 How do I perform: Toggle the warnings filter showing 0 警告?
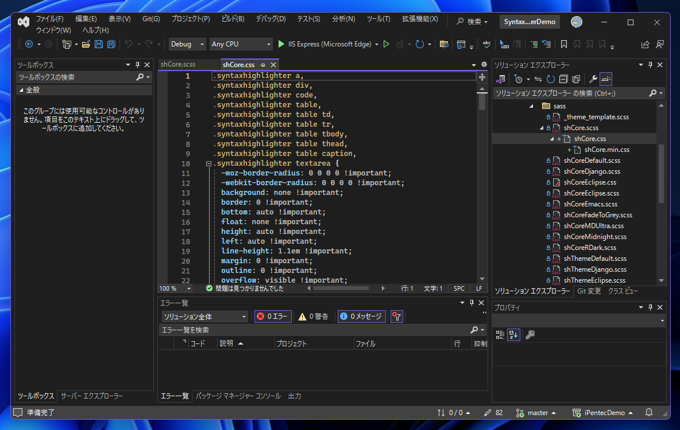pos(314,316)
